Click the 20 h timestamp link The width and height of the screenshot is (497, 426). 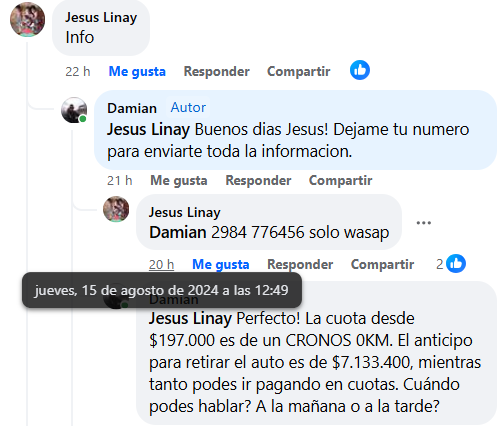161,264
